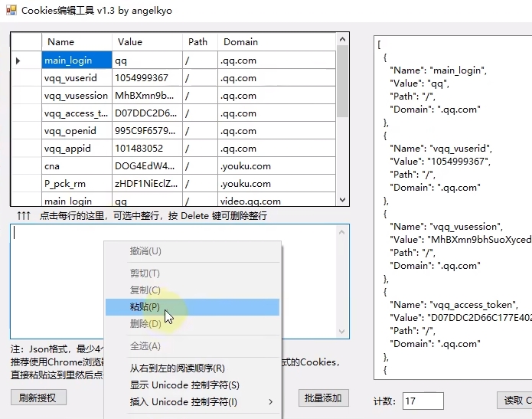Sort by the Name column header
532x419 pixels.
coord(76,42)
